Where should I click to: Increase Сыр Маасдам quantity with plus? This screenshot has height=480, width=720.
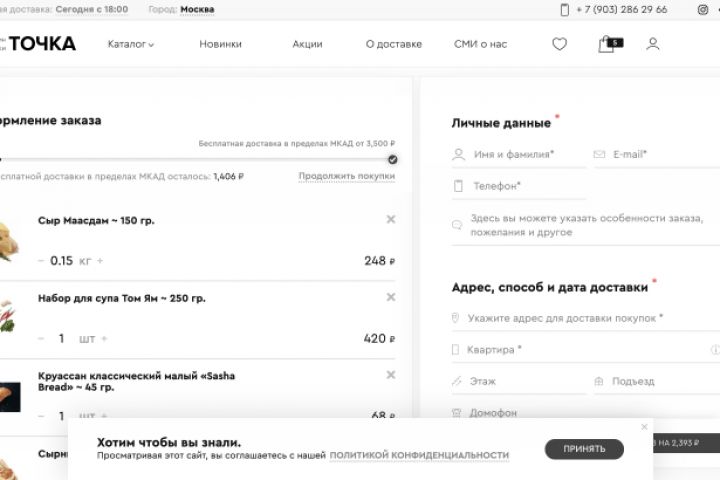[101, 261]
